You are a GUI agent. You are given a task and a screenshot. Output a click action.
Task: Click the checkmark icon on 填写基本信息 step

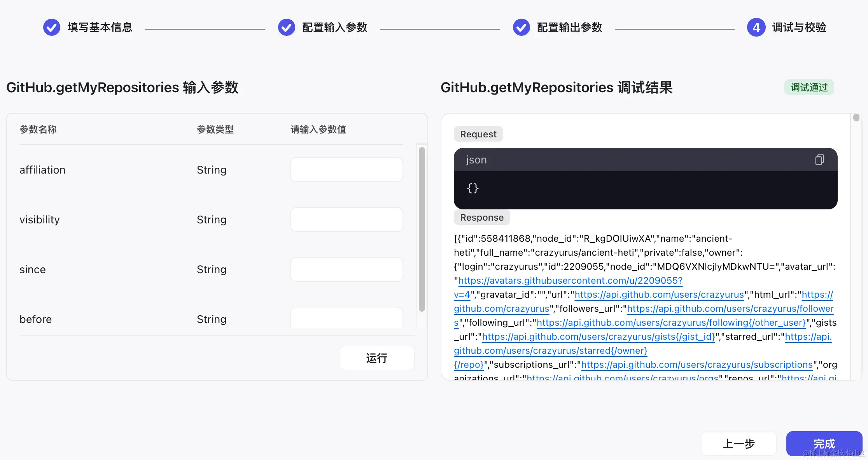pyautogui.click(x=51, y=27)
